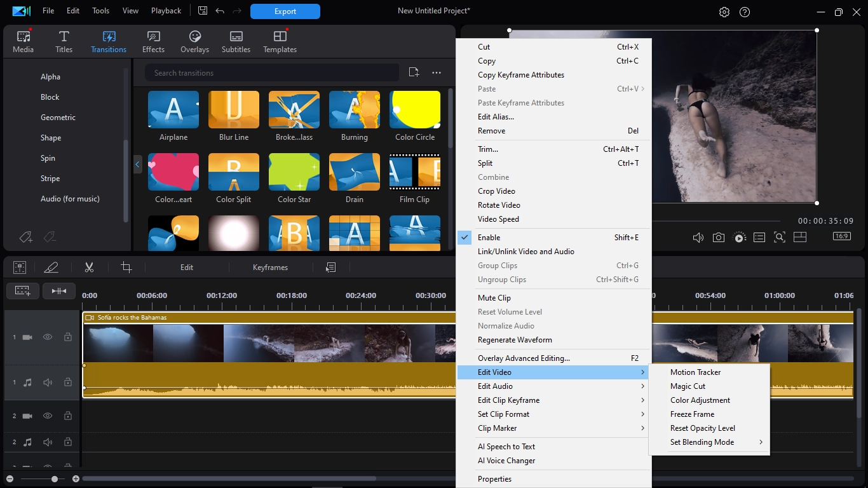Click the settings gear icon in title bar

(724, 12)
